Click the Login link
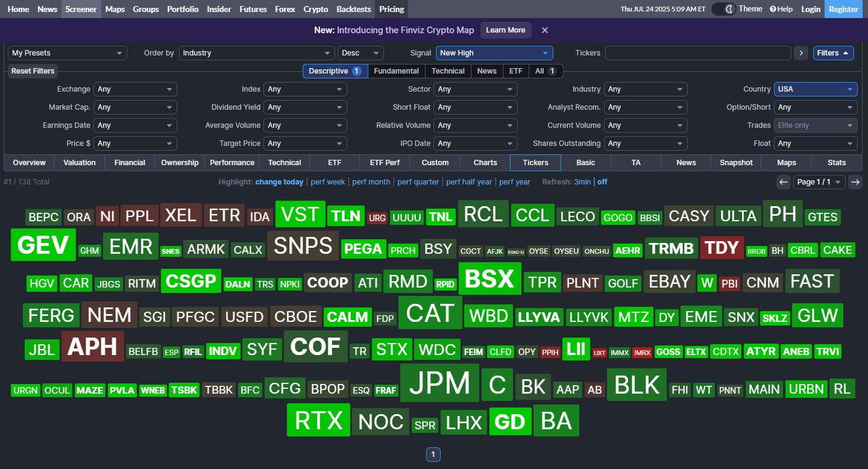Viewport: 868px width, 469px height. point(811,9)
